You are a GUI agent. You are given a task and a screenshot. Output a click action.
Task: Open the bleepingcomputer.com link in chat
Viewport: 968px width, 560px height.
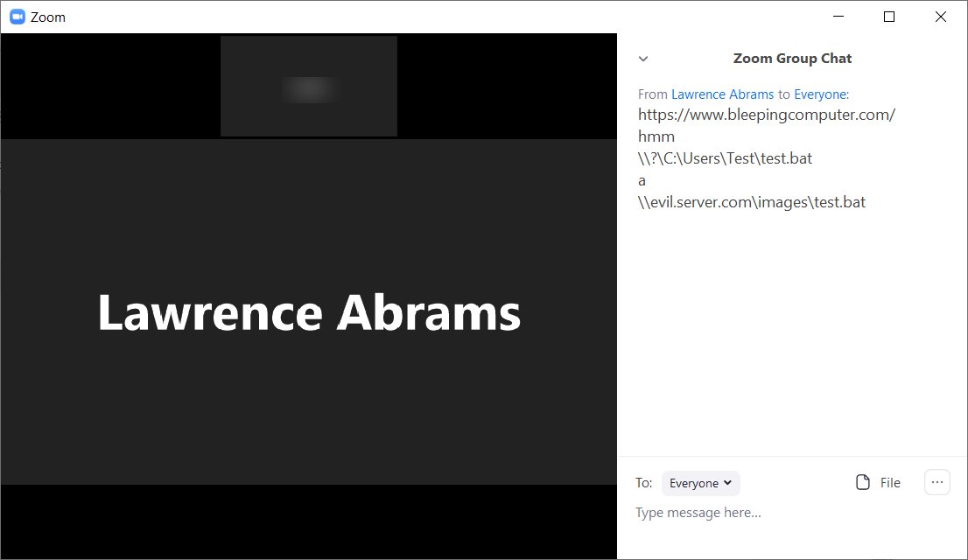pos(766,115)
